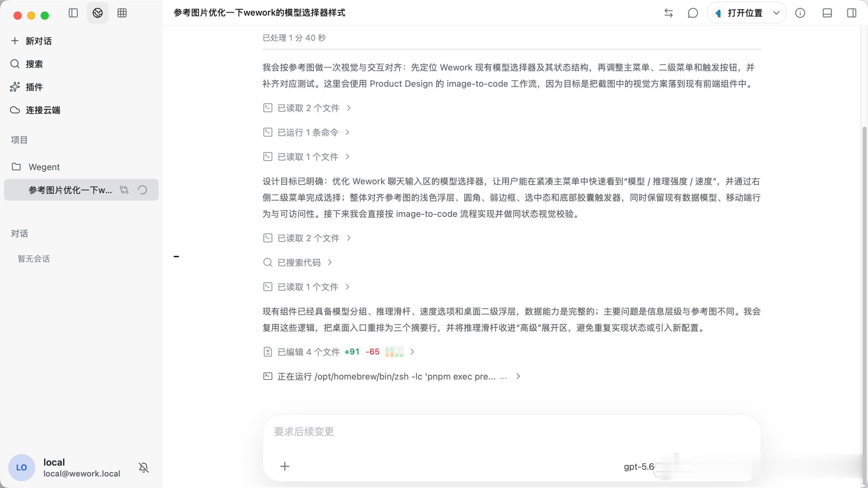Click the diff stat bars after -65

(x=394, y=352)
